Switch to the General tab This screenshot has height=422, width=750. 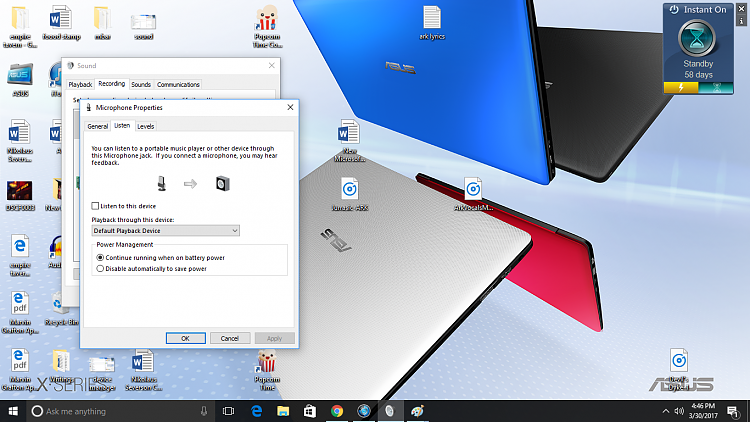tap(97, 126)
